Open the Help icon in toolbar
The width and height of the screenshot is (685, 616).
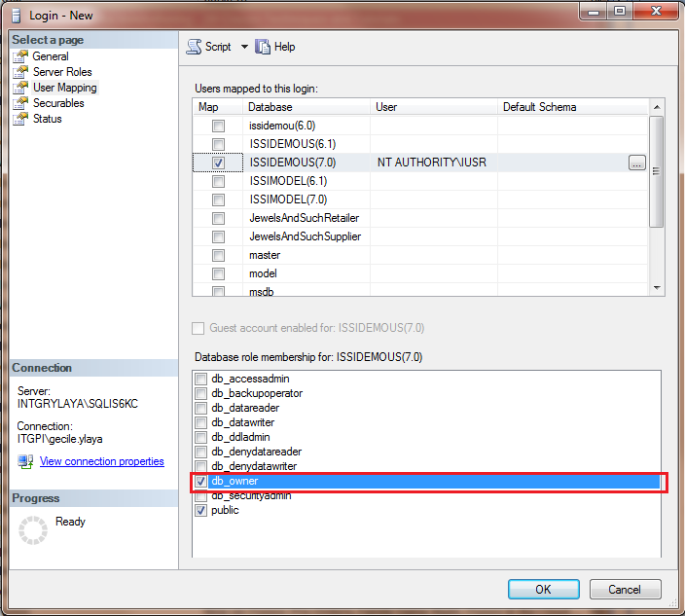pyautogui.click(x=263, y=47)
